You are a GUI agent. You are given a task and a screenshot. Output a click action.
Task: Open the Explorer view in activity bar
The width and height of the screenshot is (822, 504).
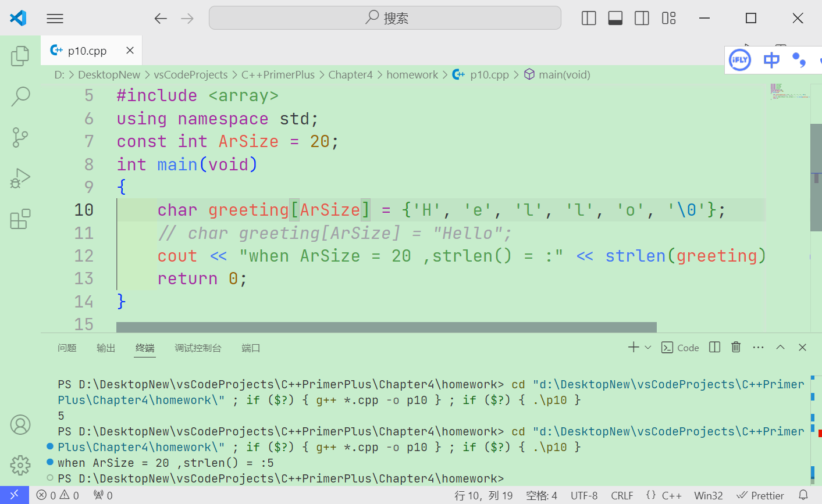click(x=20, y=56)
